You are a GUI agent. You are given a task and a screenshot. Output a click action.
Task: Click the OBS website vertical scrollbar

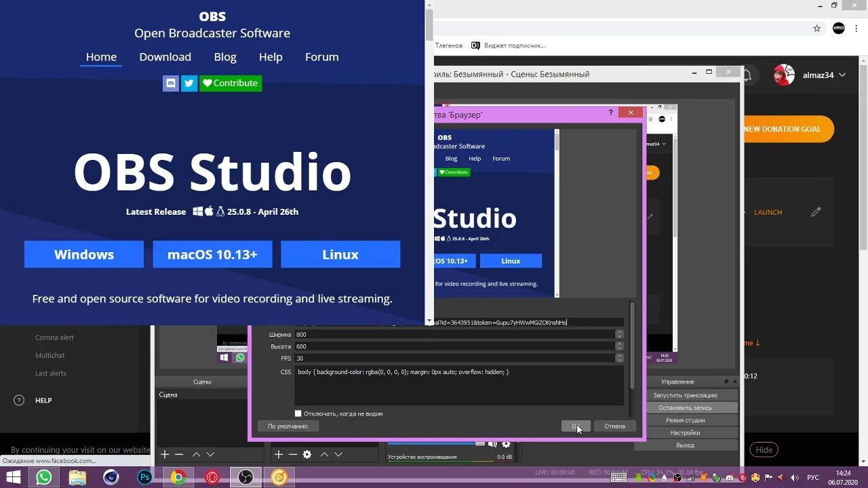[x=429, y=163]
